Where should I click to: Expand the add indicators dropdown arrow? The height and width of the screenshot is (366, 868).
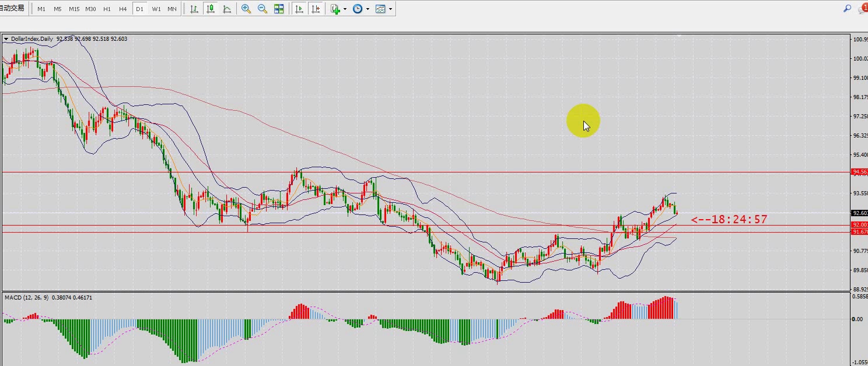click(x=345, y=9)
